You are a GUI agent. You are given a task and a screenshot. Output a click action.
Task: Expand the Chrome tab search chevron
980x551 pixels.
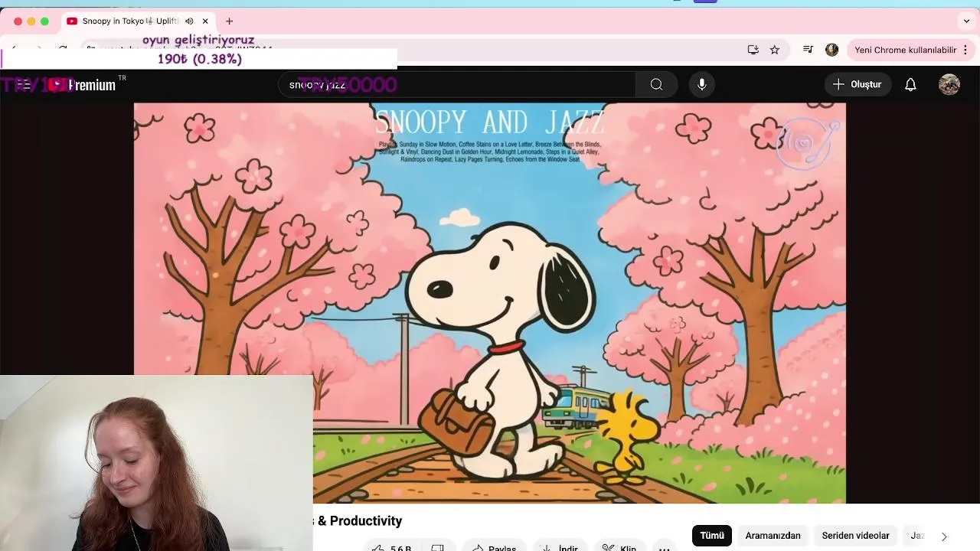pos(966,21)
